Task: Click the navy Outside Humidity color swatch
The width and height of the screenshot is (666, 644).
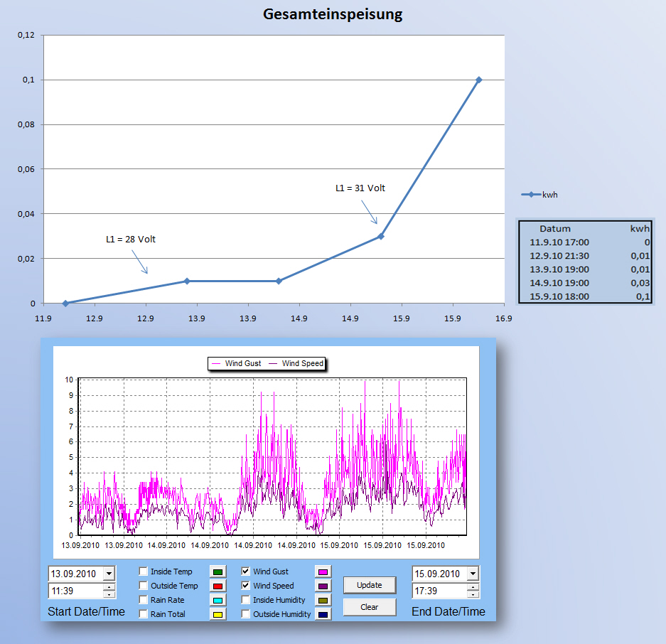Action: (x=323, y=614)
